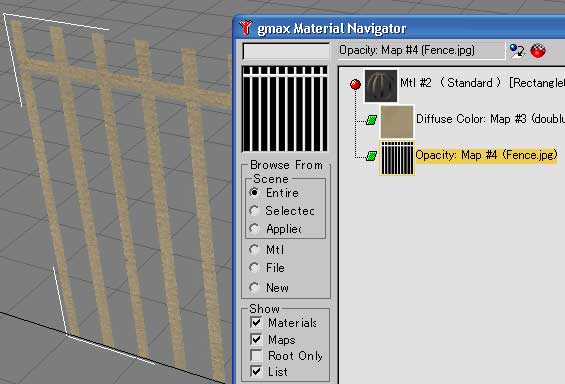
Task: Select the Entire scene radio button
Action: pos(254,192)
